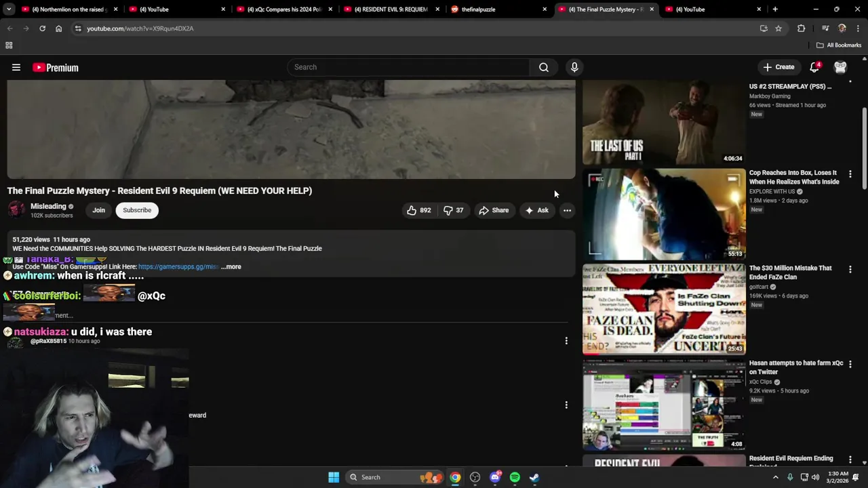This screenshot has height=488, width=868.
Task: Open options for Resident Evil Requiem Ending video
Action: [x=850, y=460]
